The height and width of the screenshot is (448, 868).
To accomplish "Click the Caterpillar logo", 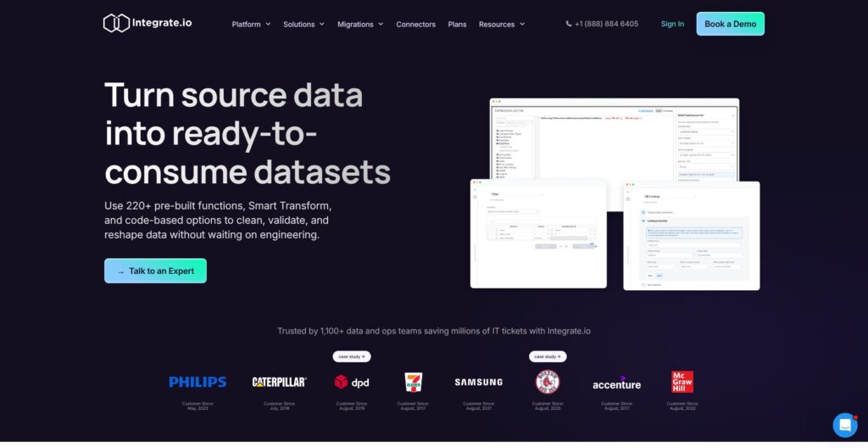I will pyautogui.click(x=279, y=382).
